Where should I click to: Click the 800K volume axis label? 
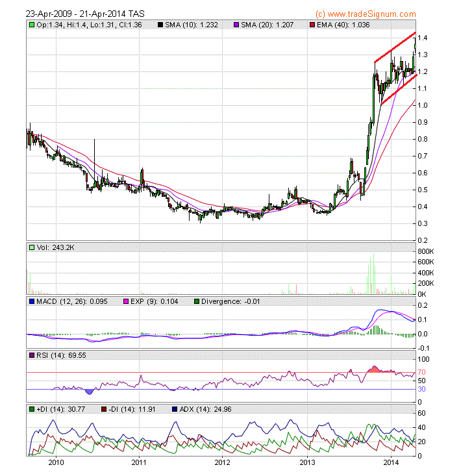tap(425, 251)
